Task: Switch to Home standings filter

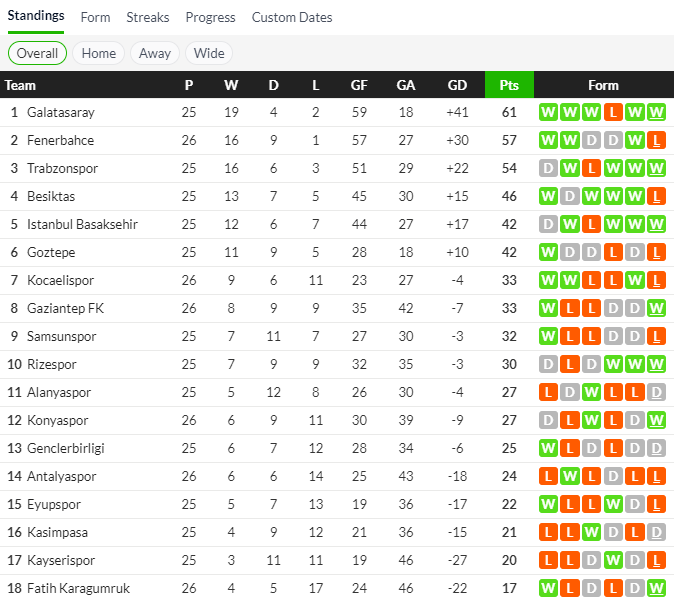Action: pyautogui.click(x=98, y=53)
